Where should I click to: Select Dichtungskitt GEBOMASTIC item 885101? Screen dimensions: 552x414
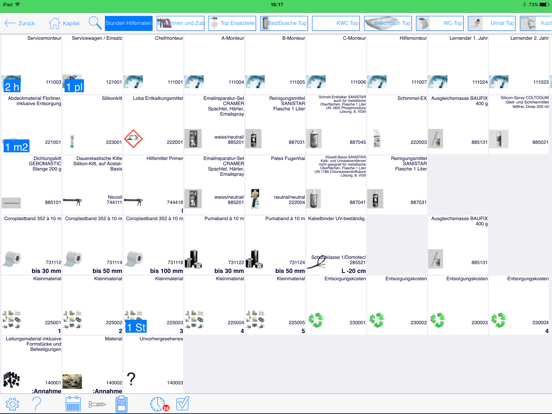31,184
